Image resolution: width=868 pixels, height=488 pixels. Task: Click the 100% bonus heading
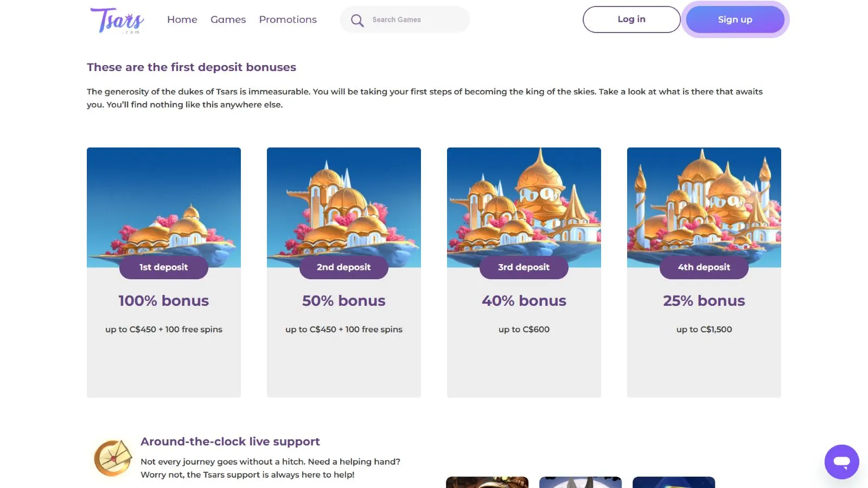pos(164,301)
